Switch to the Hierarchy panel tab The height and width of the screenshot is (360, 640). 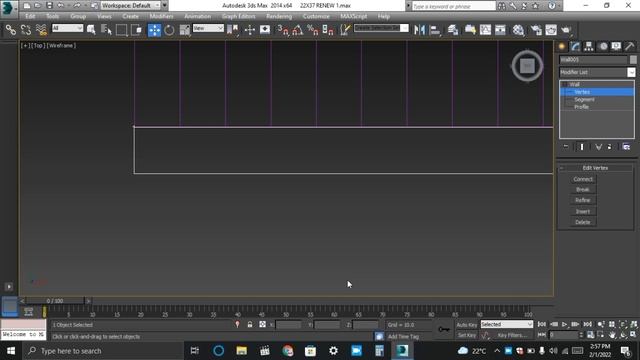tap(589, 46)
